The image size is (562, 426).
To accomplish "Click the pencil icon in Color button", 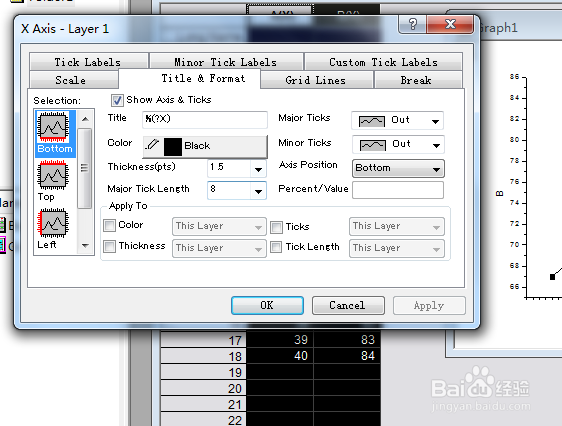I will [x=152, y=145].
